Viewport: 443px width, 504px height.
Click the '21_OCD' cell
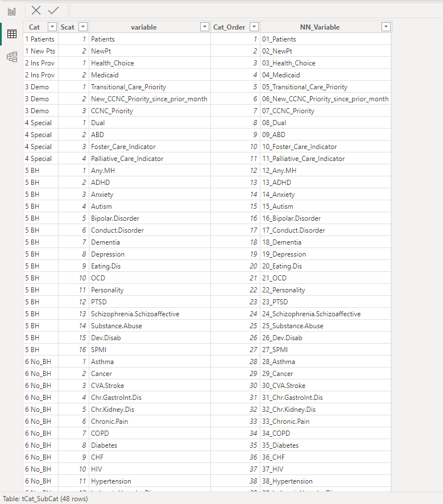[326, 278]
